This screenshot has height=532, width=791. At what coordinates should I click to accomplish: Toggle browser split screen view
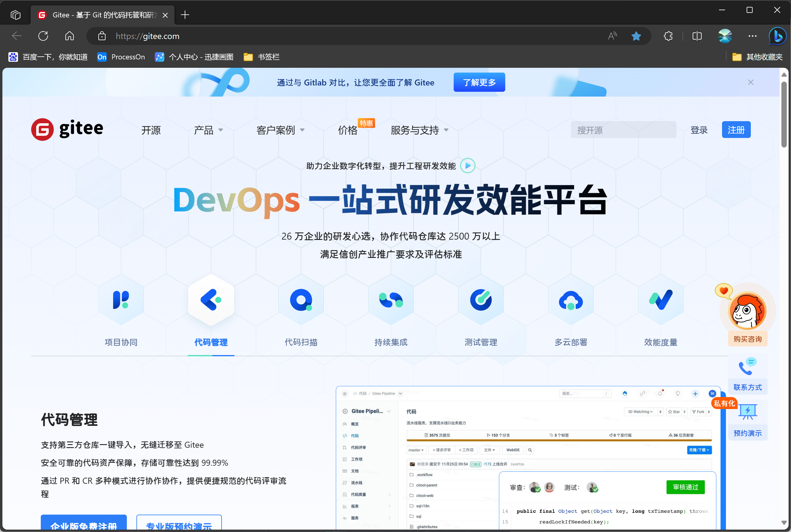[697, 36]
